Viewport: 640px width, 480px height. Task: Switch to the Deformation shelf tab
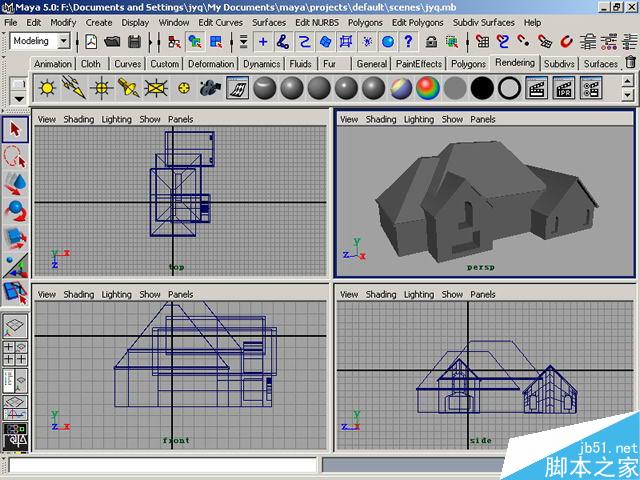pyautogui.click(x=211, y=64)
